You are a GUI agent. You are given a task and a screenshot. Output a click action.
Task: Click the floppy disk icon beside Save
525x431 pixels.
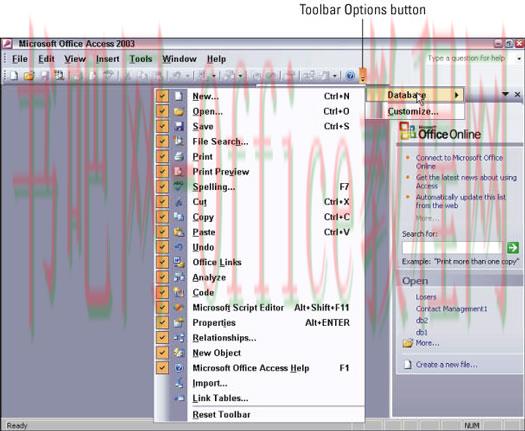(x=179, y=127)
